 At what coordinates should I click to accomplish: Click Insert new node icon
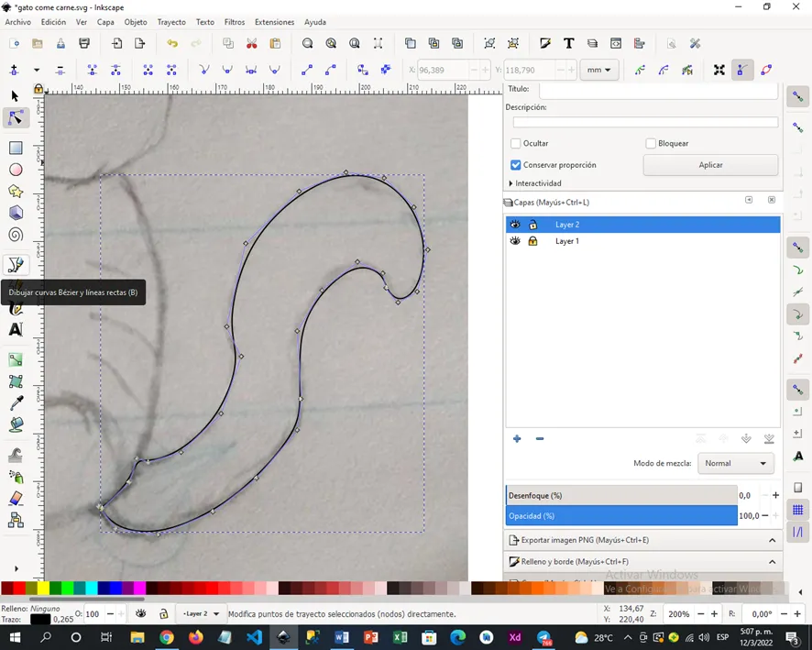(14, 70)
